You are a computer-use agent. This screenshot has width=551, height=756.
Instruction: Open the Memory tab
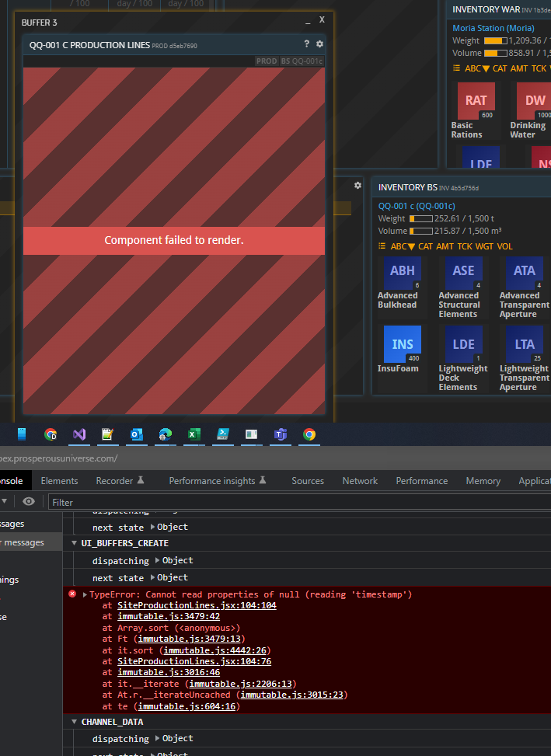(483, 481)
